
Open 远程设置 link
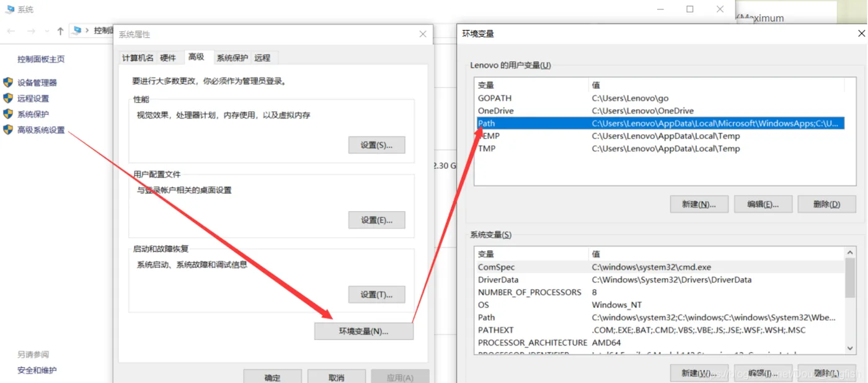33,99
